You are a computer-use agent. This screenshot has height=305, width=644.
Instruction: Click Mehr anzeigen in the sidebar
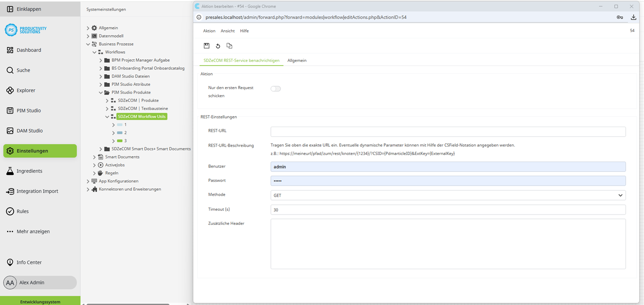tap(32, 231)
